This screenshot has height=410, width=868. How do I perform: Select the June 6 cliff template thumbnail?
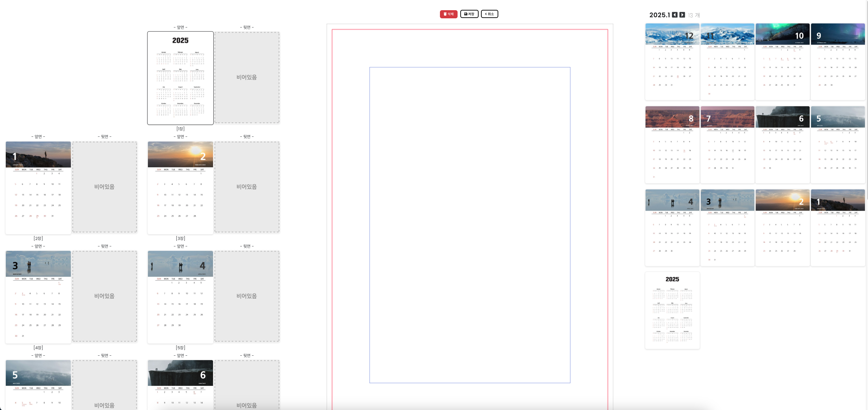(782, 145)
